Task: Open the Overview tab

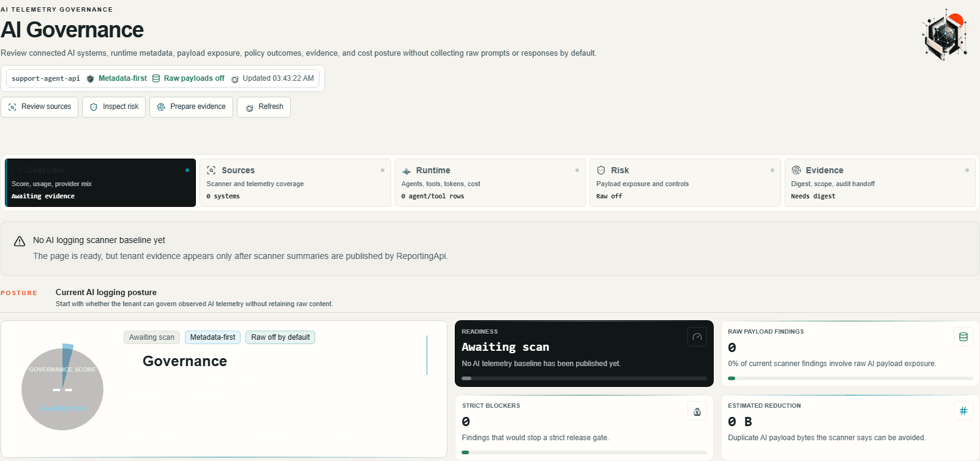Action: click(x=100, y=182)
